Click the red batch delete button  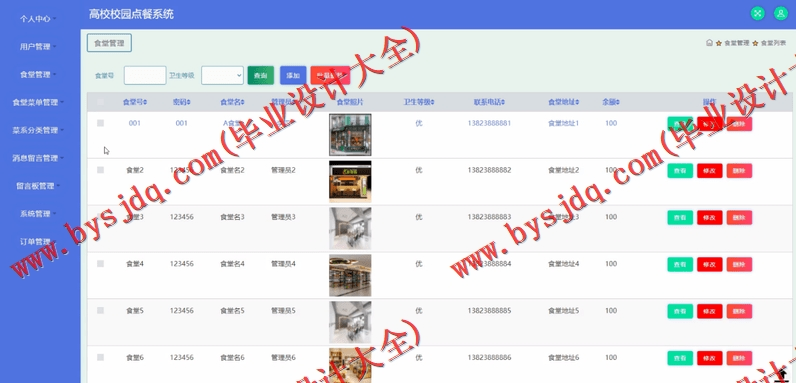click(x=330, y=75)
